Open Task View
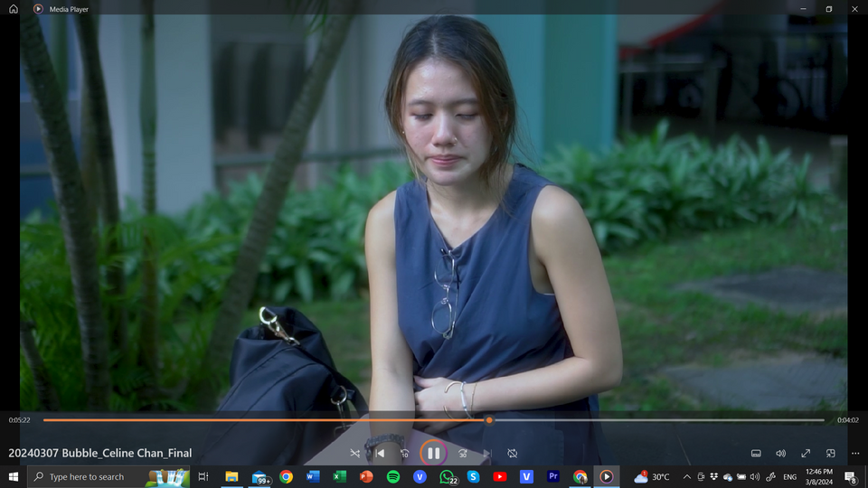This screenshot has height=488, width=868. tap(203, 476)
